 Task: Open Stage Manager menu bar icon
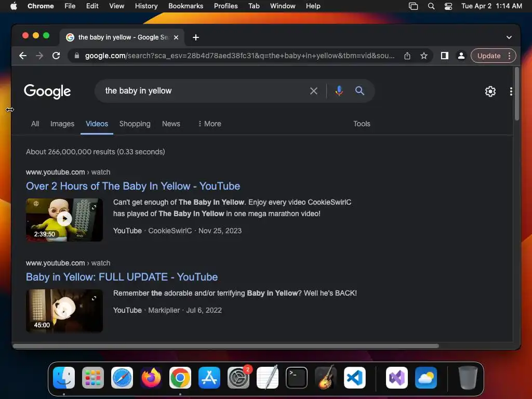(413, 6)
